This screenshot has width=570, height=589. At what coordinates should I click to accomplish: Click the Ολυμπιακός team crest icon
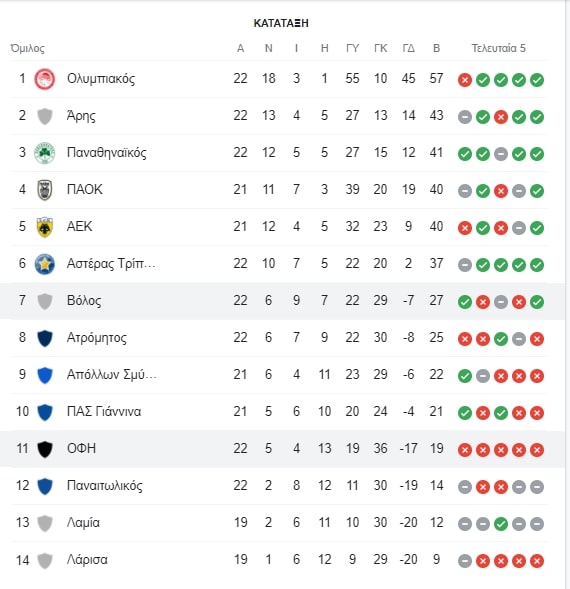tap(45, 79)
